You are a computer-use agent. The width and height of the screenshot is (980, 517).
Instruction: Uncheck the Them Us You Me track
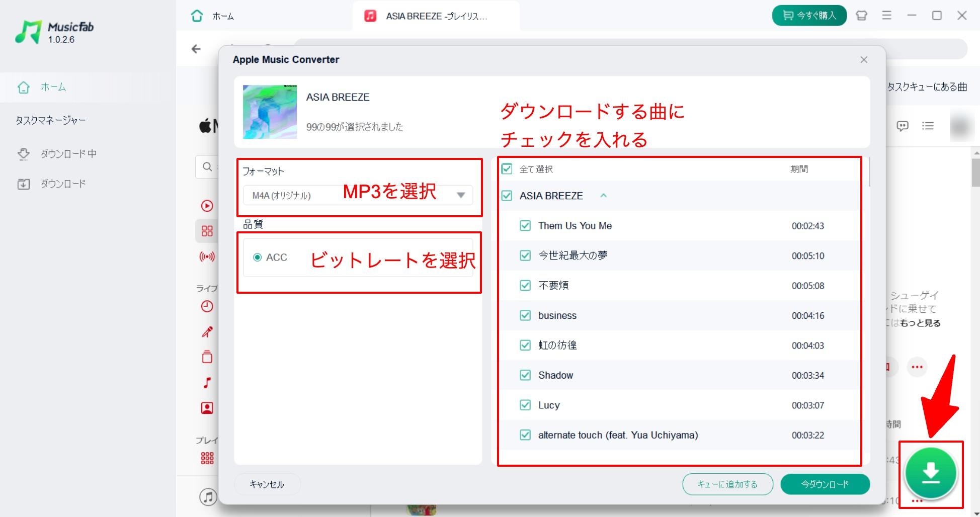pyautogui.click(x=525, y=226)
